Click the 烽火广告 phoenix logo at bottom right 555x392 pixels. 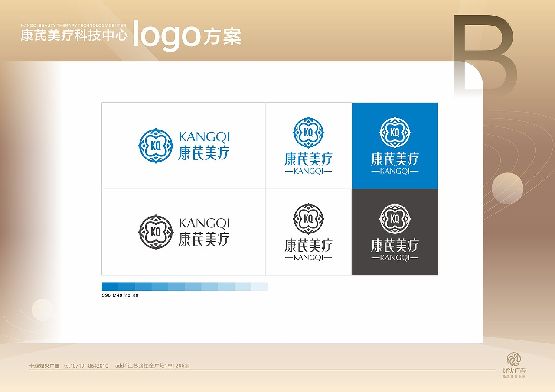(x=514, y=360)
